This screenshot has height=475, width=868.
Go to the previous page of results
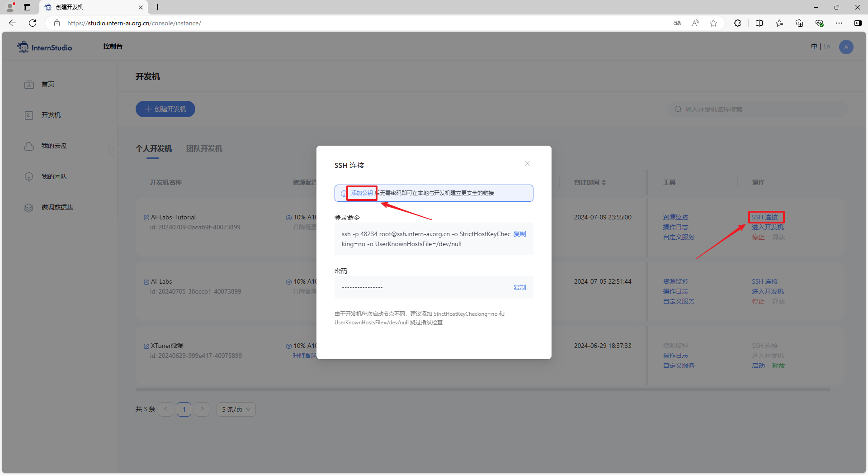click(x=166, y=409)
